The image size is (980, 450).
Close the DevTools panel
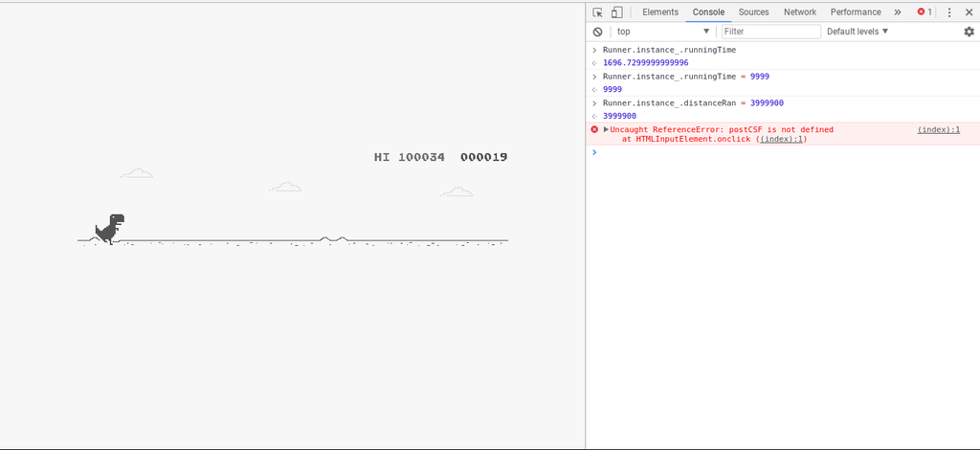click(969, 12)
